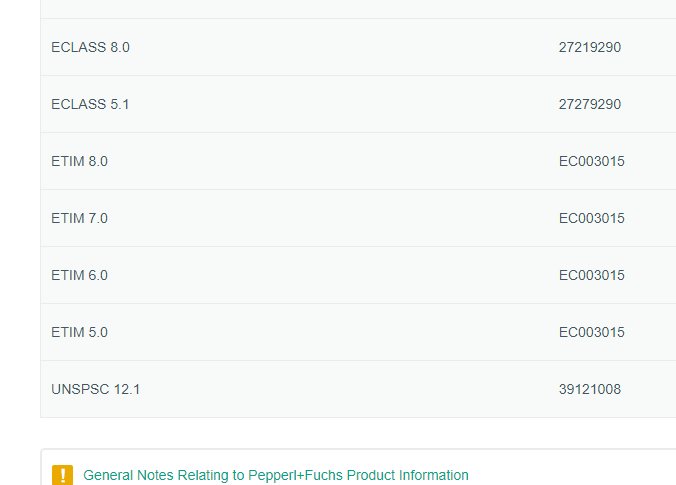Click the digits 12.1 in the UNSPSC label

point(126,389)
